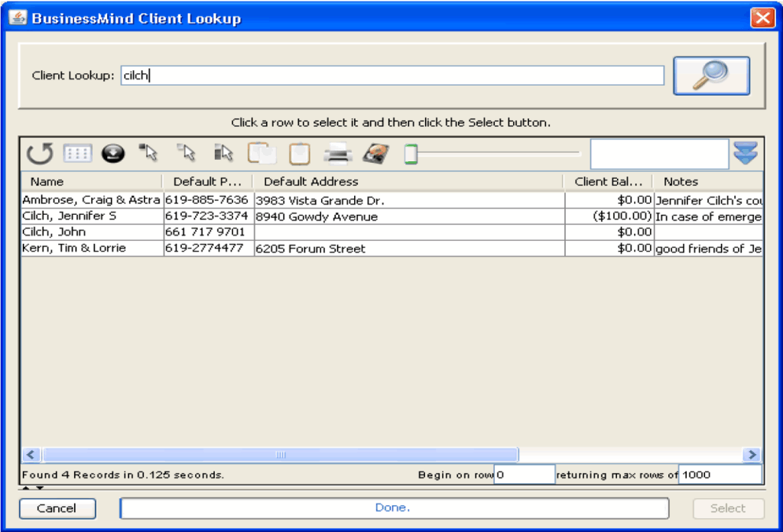Image resolution: width=783 pixels, height=532 pixels.
Task: Click the Select button
Action: tap(728, 508)
